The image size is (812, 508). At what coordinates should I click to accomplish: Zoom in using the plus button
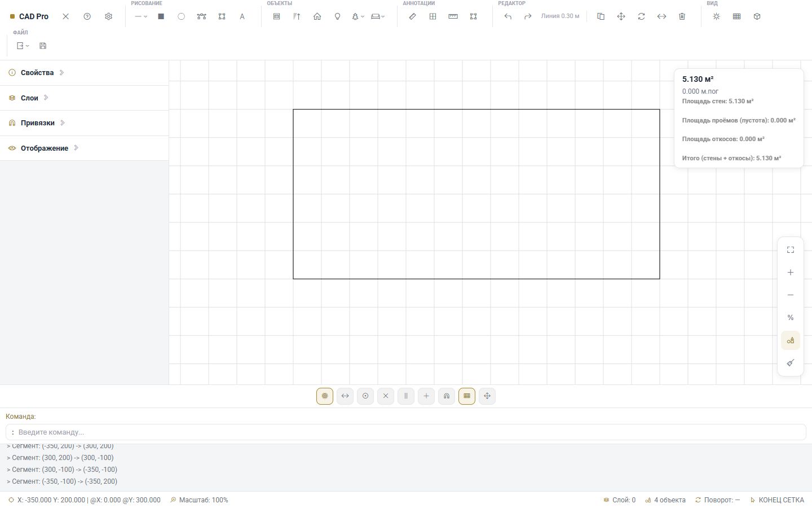(790, 272)
